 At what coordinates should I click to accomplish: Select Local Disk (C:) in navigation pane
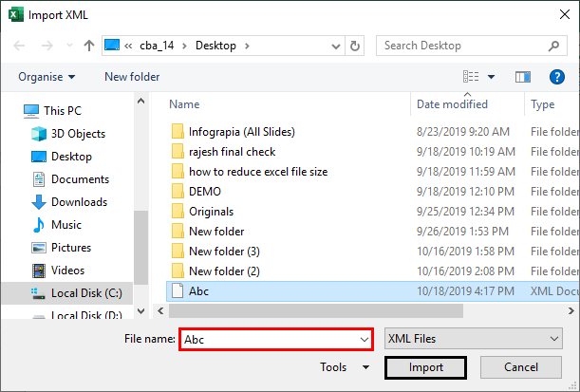(x=66, y=293)
